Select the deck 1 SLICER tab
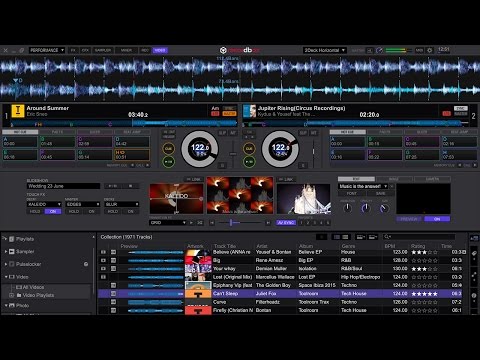The image size is (480, 360). tap(95, 132)
